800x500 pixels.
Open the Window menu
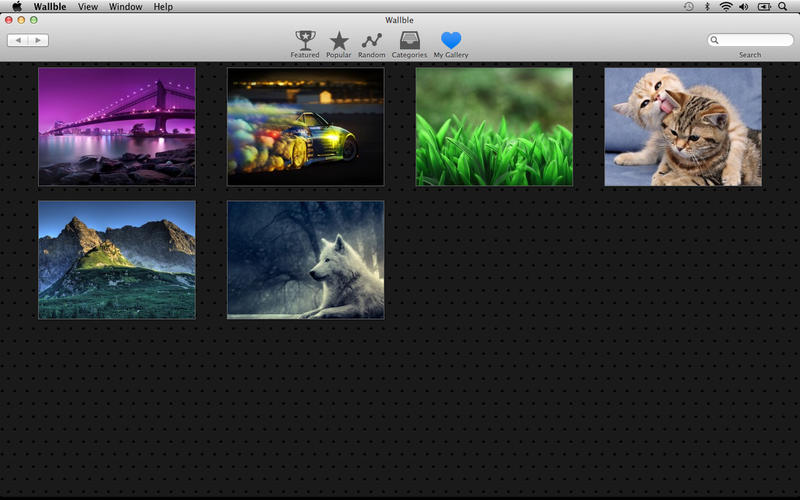click(x=125, y=6)
